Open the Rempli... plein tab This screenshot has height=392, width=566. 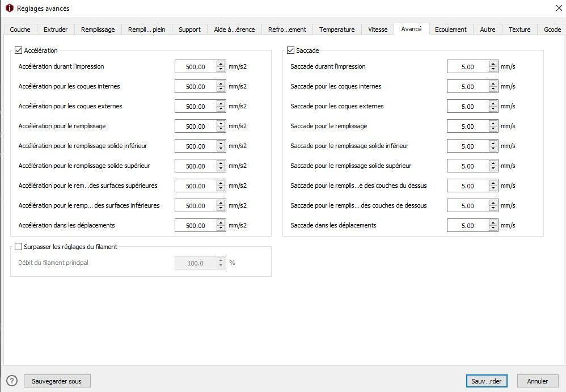tap(146, 29)
